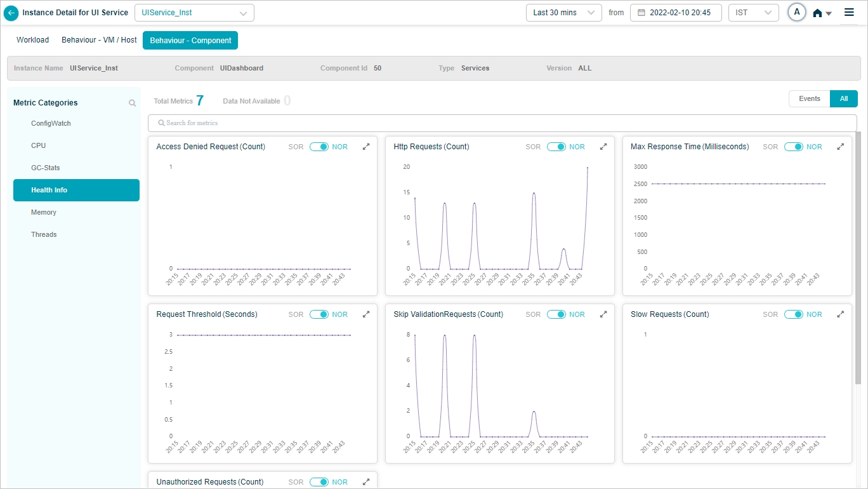868x489 pixels.
Task: Switch SOR/NOR toggle on Skip ValidationRequests
Action: (x=556, y=314)
